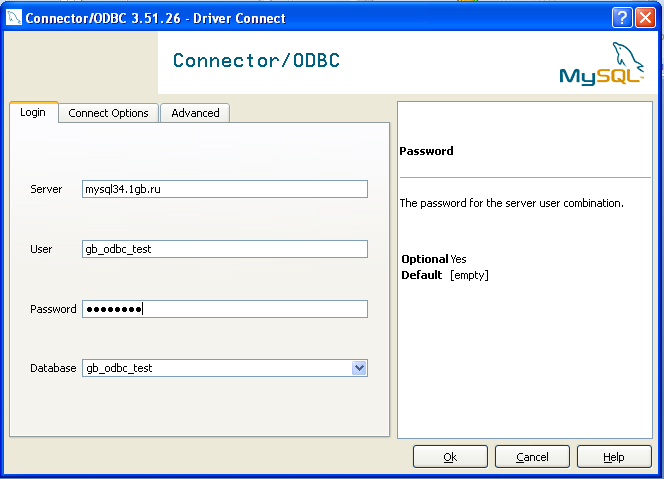The height and width of the screenshot is (479, 664).
Task: Open the Connect Options tab
Action: pyautogui.click(x=108, y=113)
